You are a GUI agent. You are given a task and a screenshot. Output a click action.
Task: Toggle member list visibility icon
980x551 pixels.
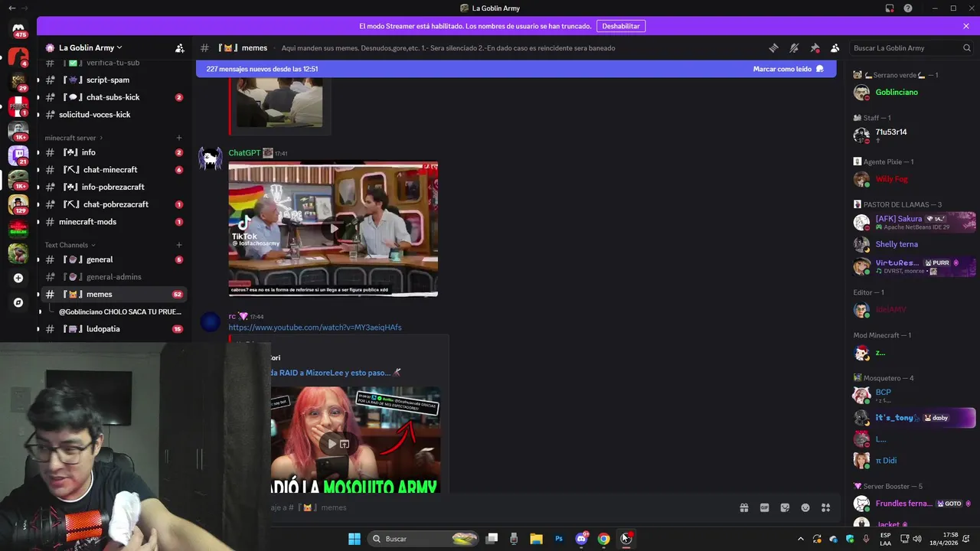coord(835,47)
